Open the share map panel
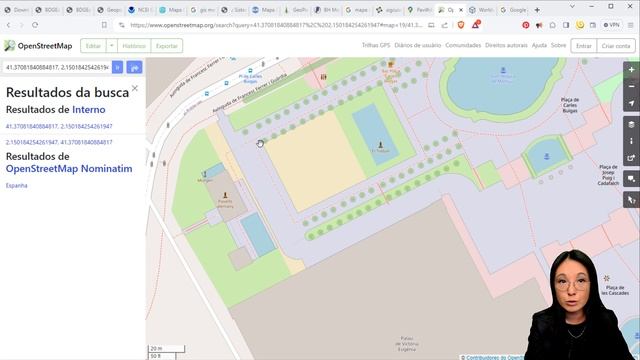The height and width of the screenshot is (360, 640). [631, 158]
